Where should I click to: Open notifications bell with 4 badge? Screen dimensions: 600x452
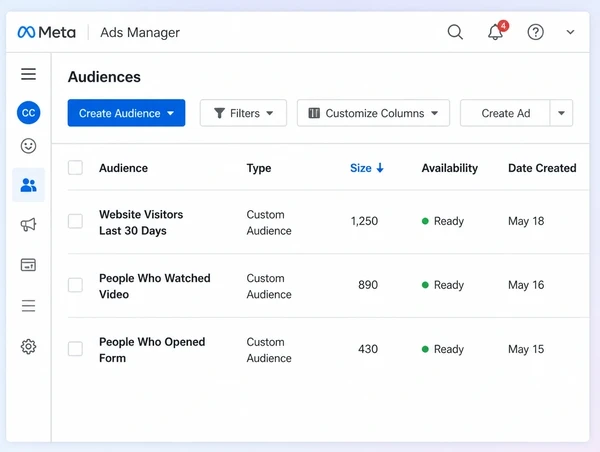coord(496,31)
